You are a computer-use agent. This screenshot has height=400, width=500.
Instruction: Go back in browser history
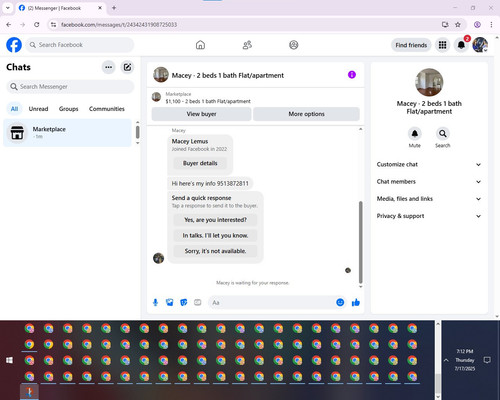pos(9,24)
